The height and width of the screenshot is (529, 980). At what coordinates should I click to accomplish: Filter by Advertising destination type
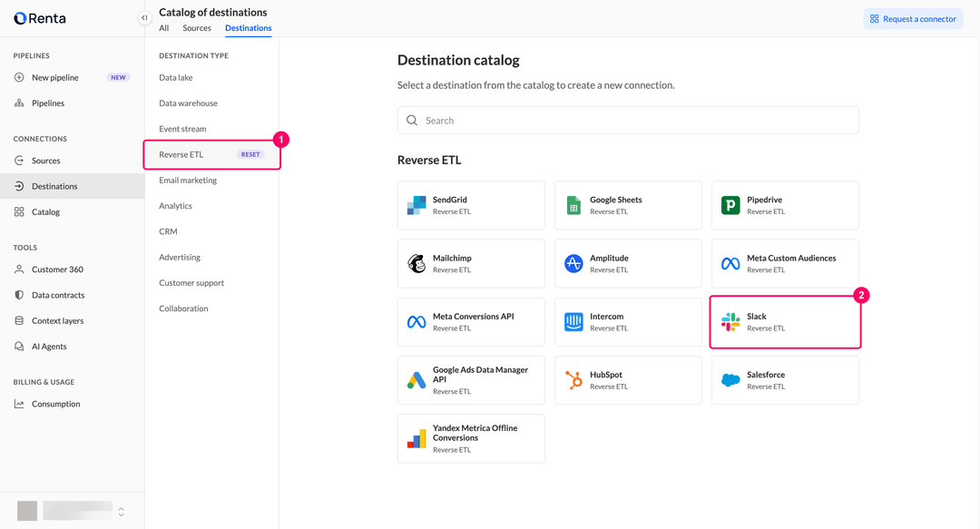[x=180, y=257]
